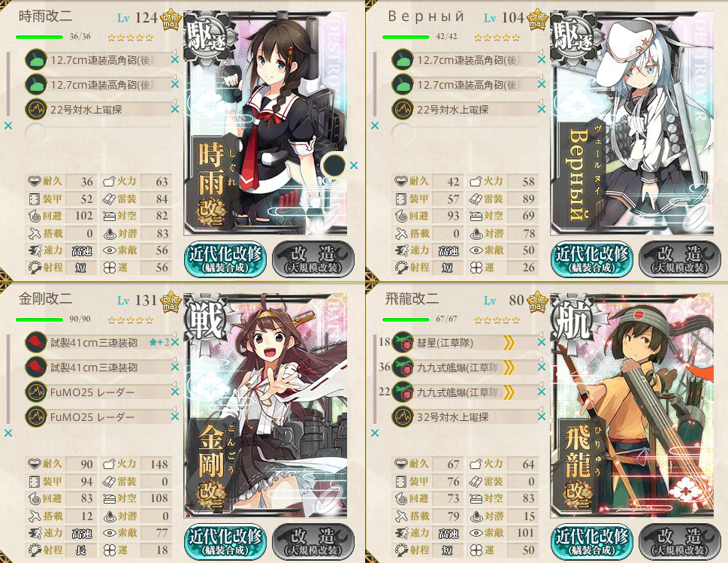Click Hiryuu's character card image
Image resolution: width=728 pixels, height=563 pixels.
[632, 405]
